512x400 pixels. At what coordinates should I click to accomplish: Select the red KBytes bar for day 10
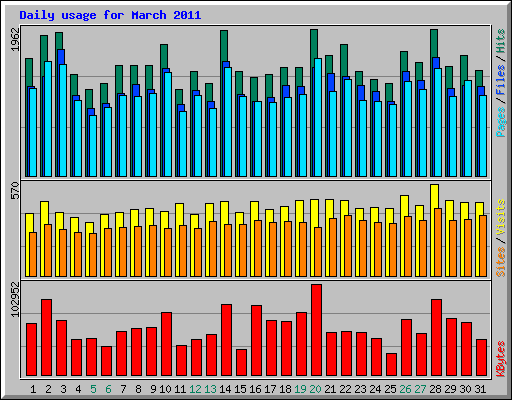point(166,344)
